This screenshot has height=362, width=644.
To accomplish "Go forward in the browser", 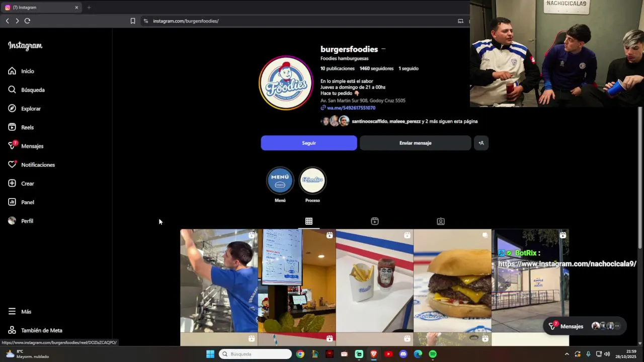I will pos(17,21).
